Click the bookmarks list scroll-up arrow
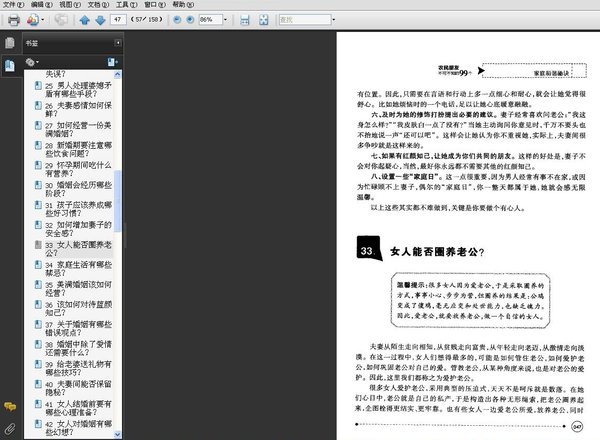 pos(117,74)
